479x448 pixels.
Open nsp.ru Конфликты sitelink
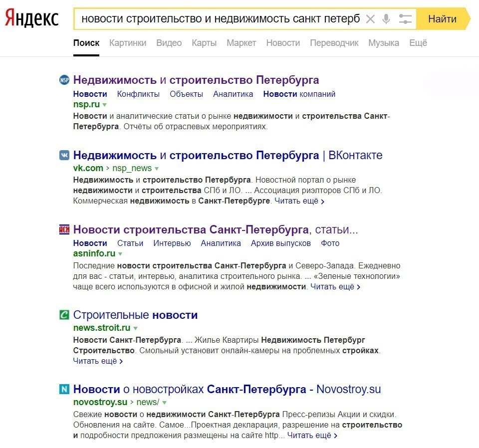coord(138,94)
